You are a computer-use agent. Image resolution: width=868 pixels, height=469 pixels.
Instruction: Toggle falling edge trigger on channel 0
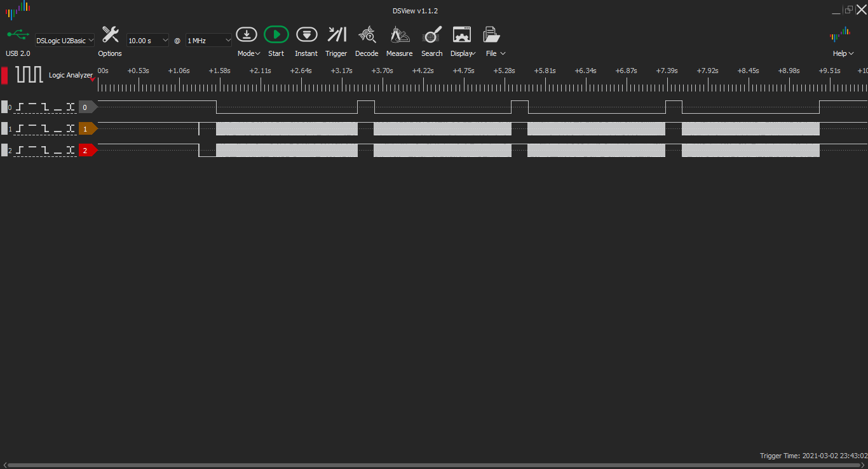(x=44, y=107)
